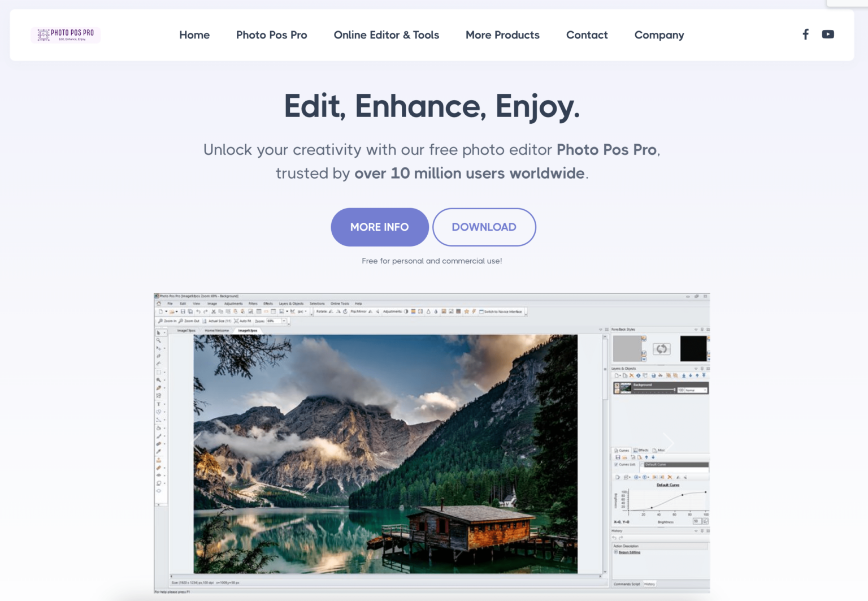Swap the foreground and background colors
The height and width of the screenshot is (601, 868).
pos(662,349)
